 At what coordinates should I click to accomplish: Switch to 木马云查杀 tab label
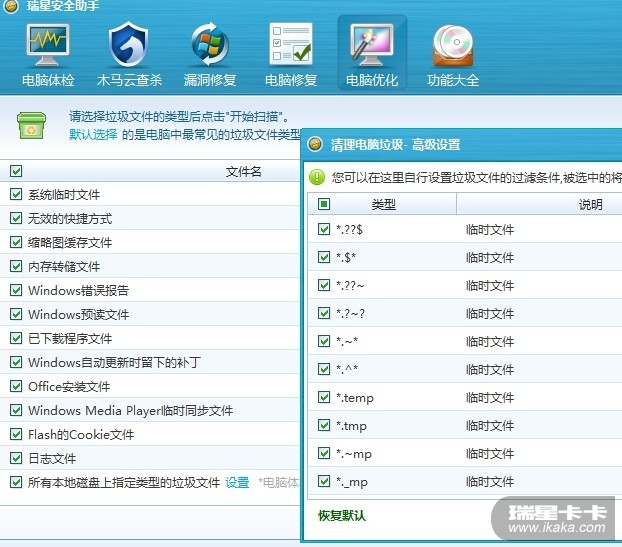129,80
